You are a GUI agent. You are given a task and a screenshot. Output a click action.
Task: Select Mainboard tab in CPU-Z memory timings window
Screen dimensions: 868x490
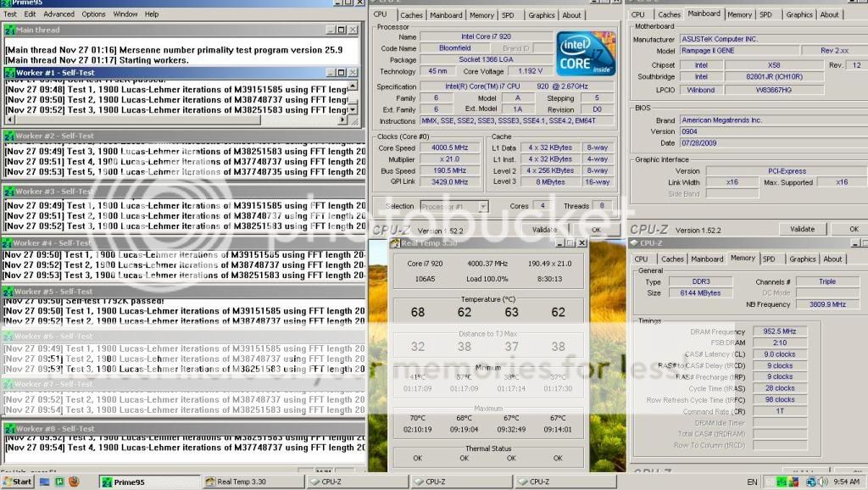(x=707, y=259)
